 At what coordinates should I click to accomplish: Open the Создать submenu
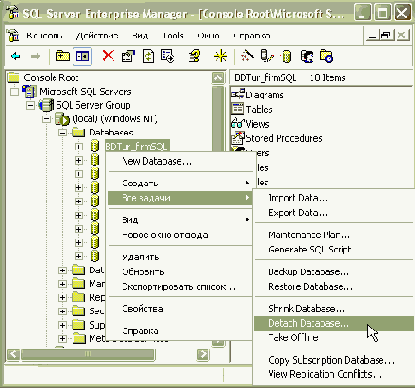pyautogui.click(x=180, y=183)
